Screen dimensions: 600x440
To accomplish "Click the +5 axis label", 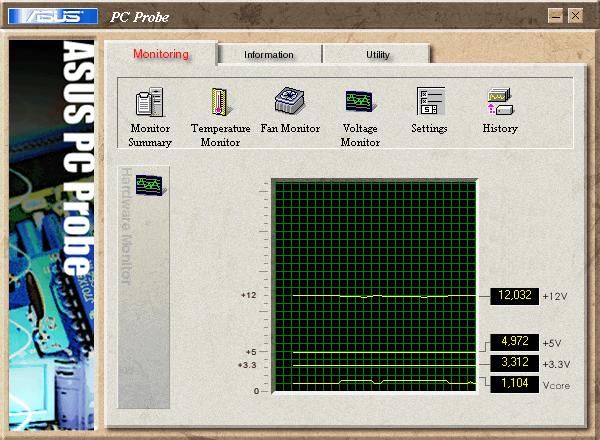I will pos(251,352).
